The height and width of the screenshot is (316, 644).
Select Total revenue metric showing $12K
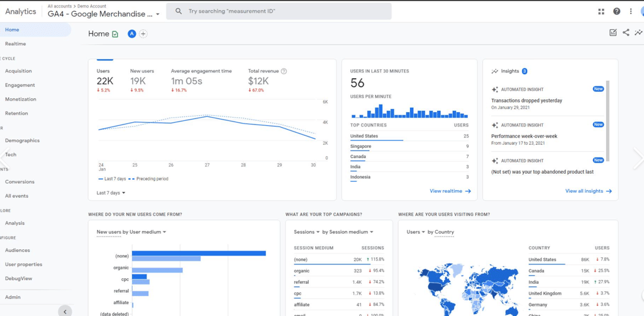(x=267, y=81)
